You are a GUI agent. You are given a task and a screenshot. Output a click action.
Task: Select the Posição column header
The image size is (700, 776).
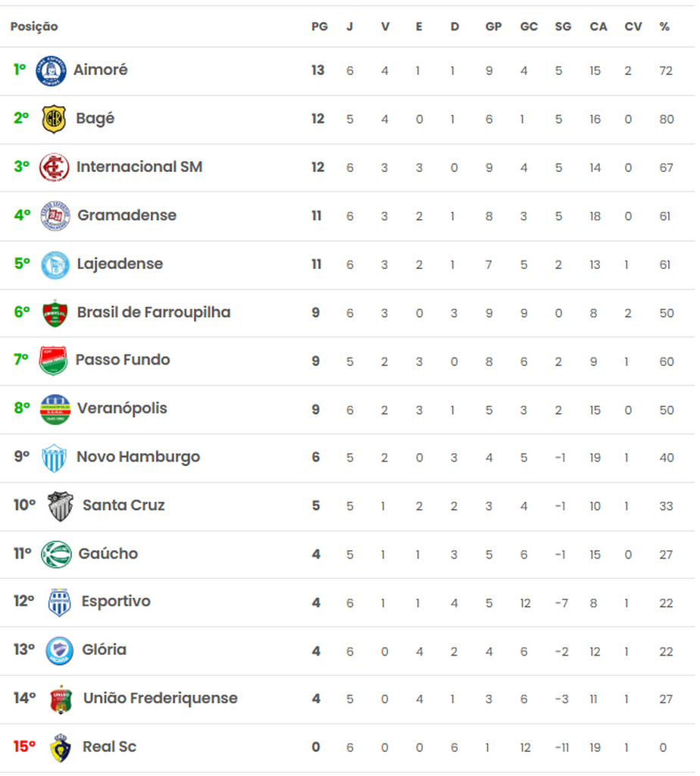tap(34, 27)
